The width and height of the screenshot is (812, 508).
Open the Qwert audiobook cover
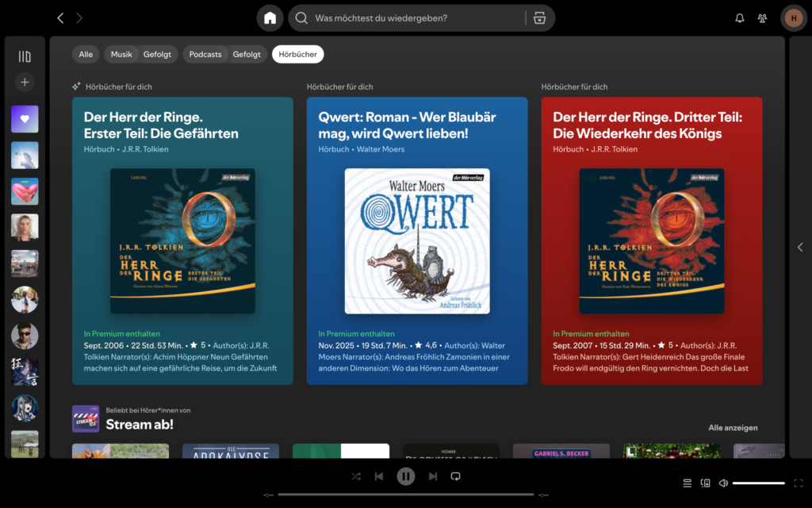pyautogui.click(x=416, y=241)
